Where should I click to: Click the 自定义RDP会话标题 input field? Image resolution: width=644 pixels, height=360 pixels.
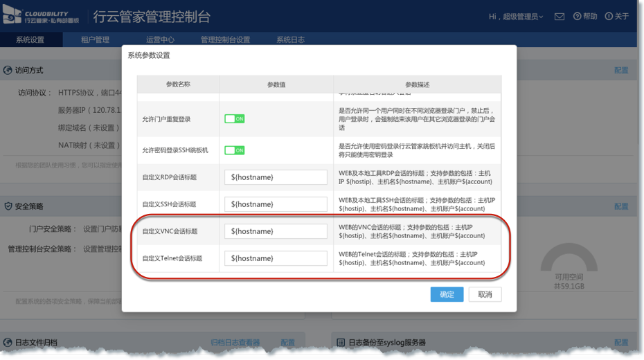point(276,177)
